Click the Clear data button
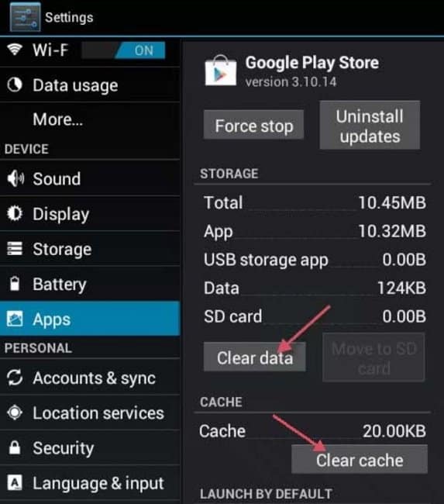The height and width of the screenshot is (504, 444). tap(255, 357)
